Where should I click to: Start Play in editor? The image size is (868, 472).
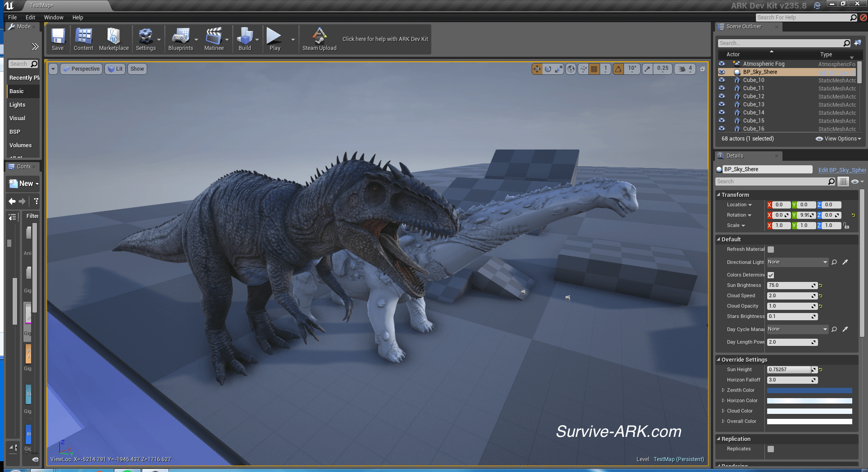[274, 39]
